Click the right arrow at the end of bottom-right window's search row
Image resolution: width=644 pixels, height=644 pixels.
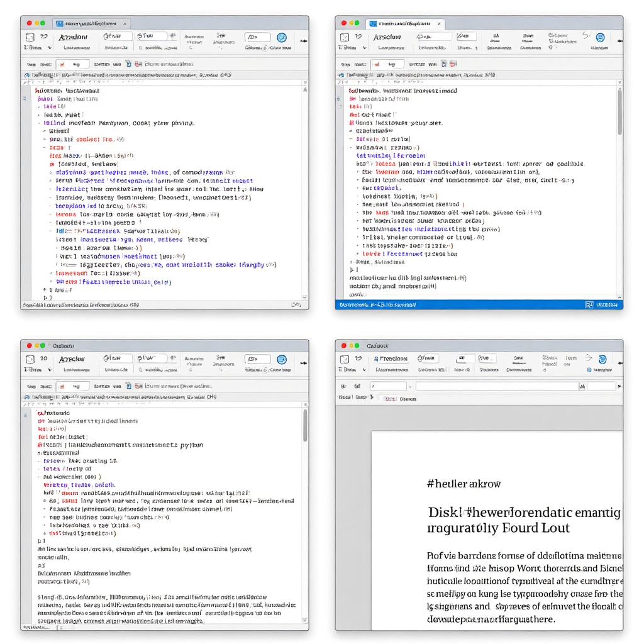619,386
